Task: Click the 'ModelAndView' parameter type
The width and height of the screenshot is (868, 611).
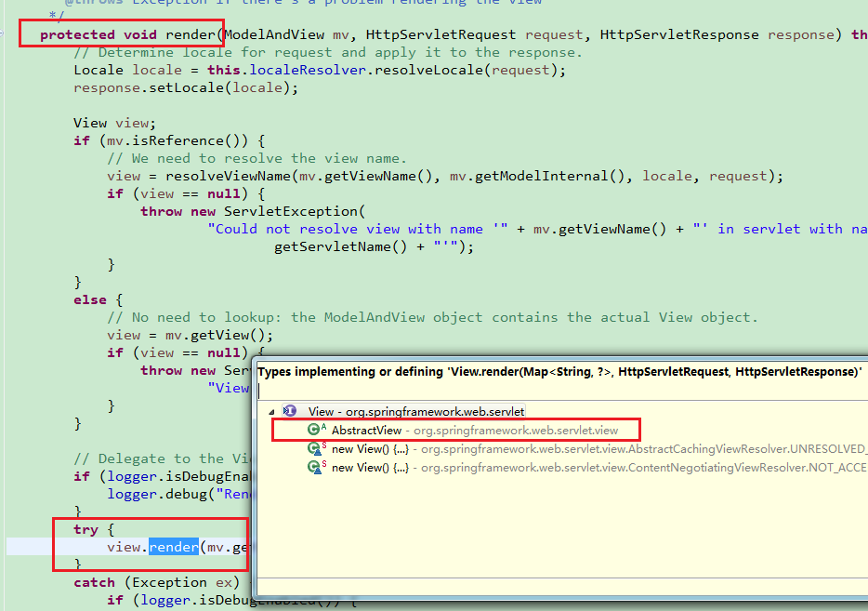Action: click(274, 35)
